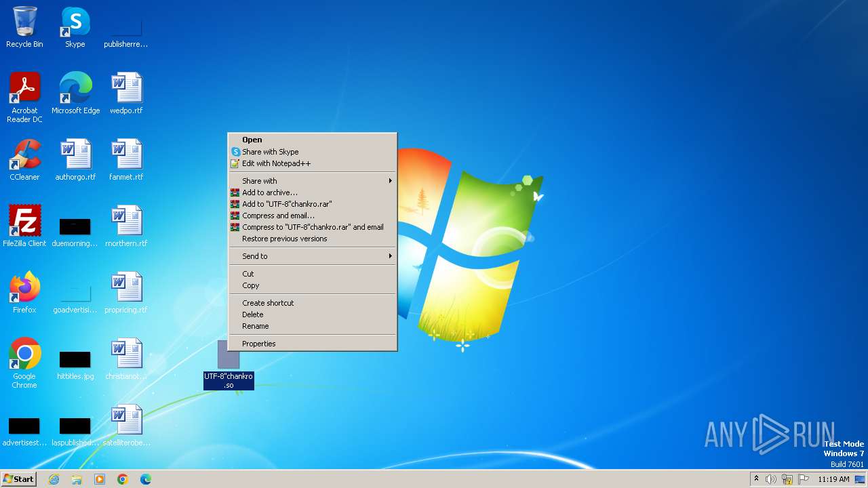Launch Internet Explorer from the taskbar
Viewport: 868px width, 488px height.
point(54,479)
